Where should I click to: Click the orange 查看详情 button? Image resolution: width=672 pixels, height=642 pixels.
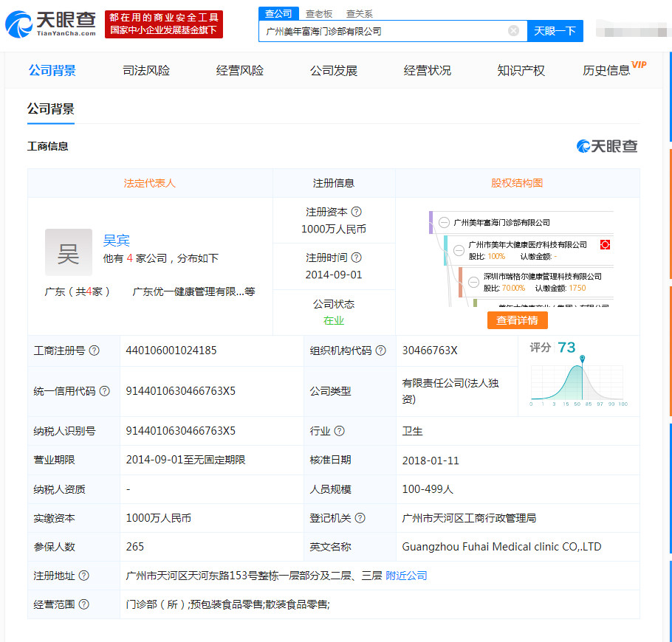click(x=517, y=320)
